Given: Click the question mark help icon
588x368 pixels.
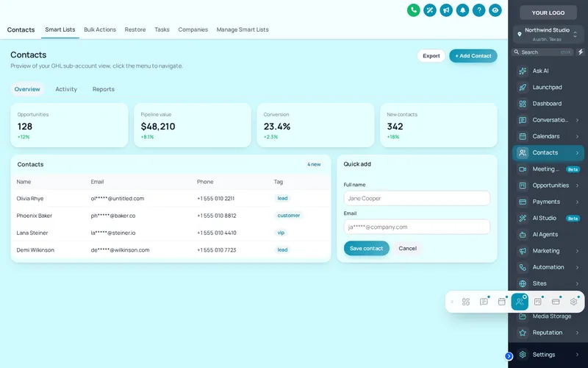Looking at the screenshot, I should click(479, 10).
